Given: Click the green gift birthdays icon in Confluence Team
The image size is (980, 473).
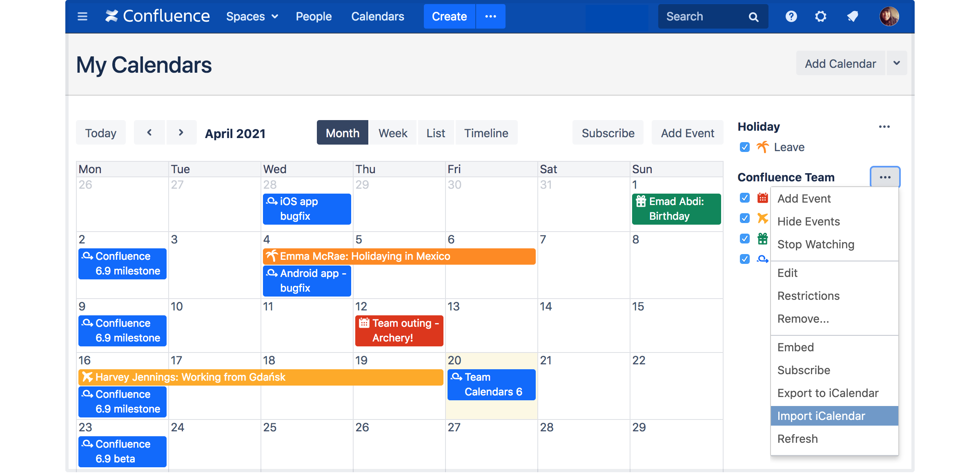Looking at the screenshot, I should click(x=762, y=239).
